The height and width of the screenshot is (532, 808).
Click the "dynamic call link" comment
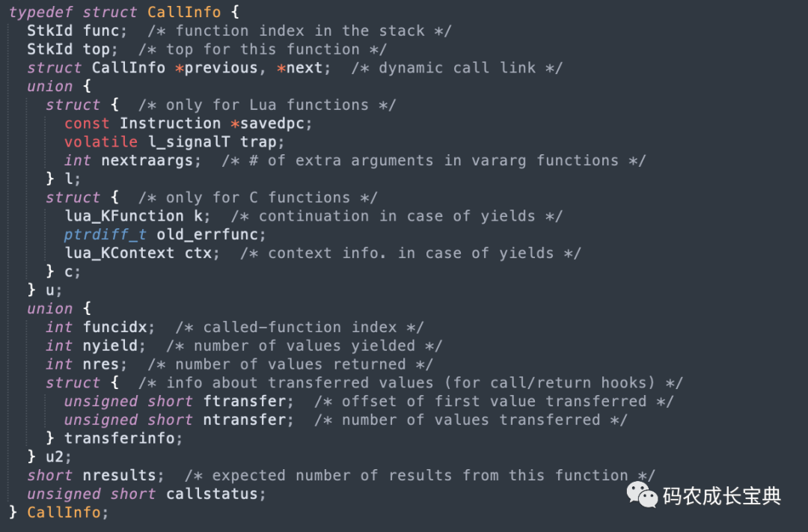pos(456,68)
